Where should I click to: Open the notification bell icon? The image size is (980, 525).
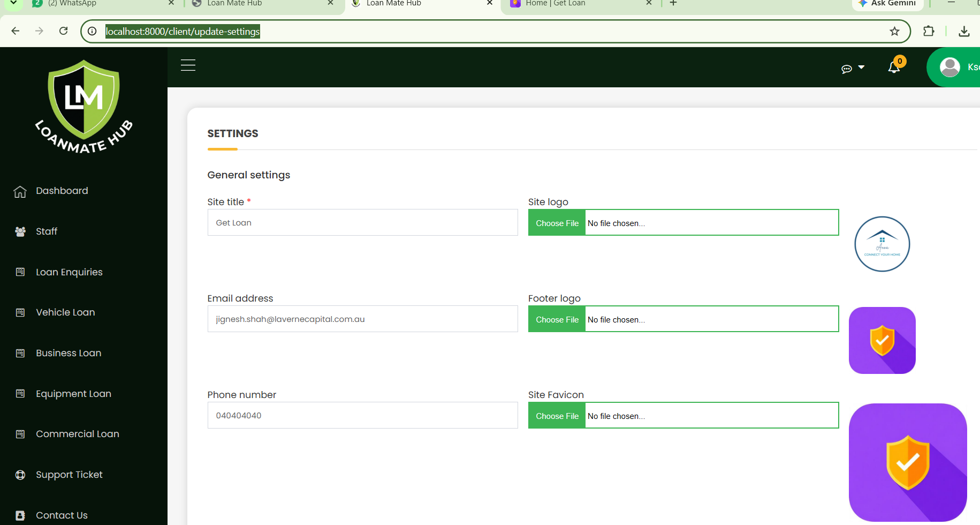(894, 67)
